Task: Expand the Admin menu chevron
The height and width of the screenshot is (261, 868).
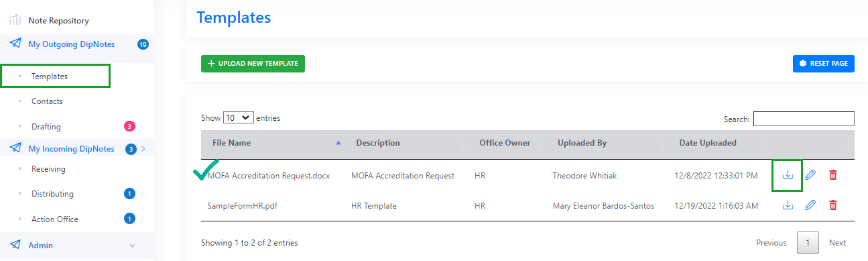Action: click(x=132, y=246)
